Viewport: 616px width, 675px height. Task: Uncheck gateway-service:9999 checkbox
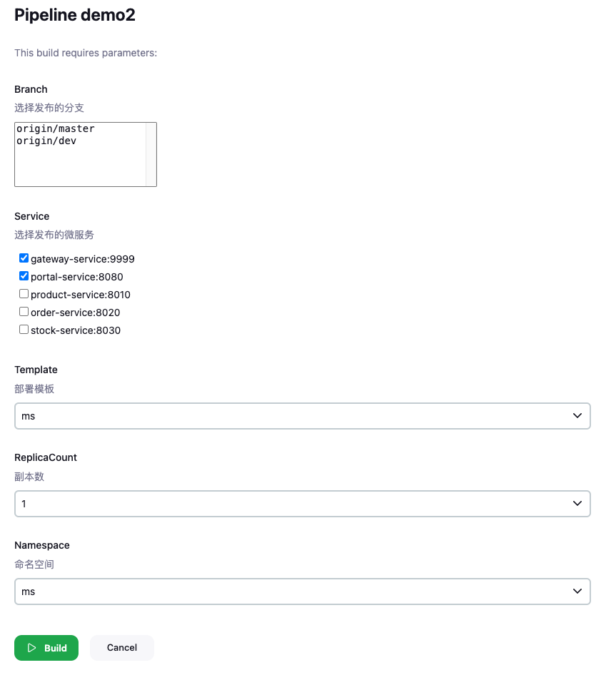coord(24,258)
